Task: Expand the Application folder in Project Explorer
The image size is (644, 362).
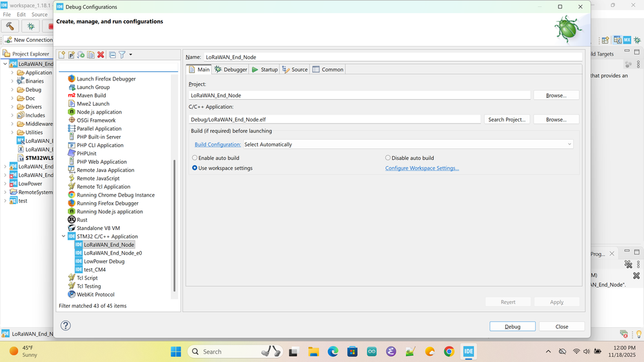Action: [x=12, y=73]
